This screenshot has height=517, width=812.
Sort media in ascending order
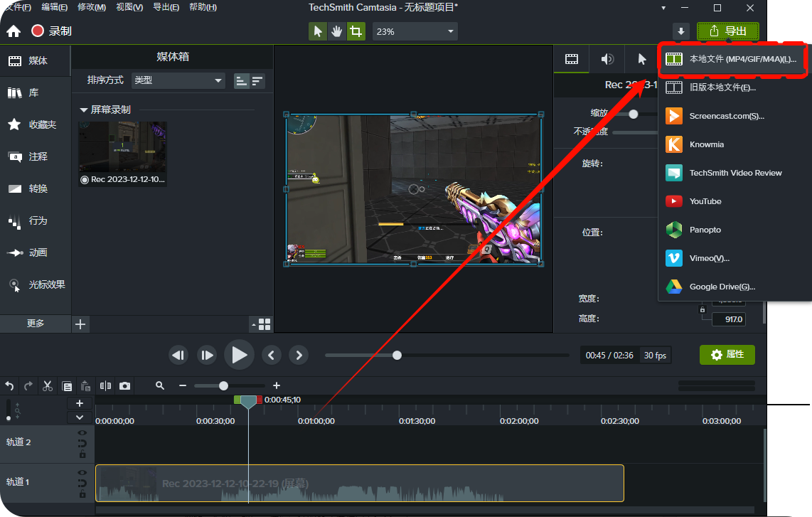(x=241, y=81)
